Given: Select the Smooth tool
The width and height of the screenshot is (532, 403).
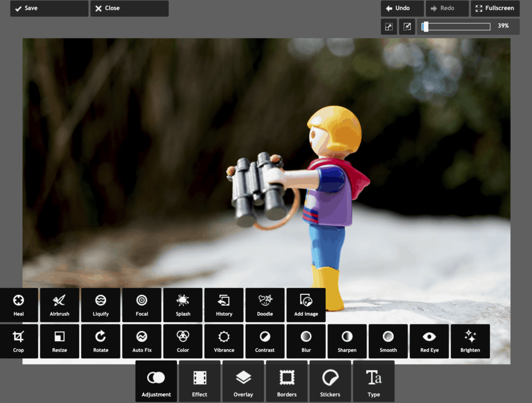Looking at the screenshot, I should pos(388,341).
